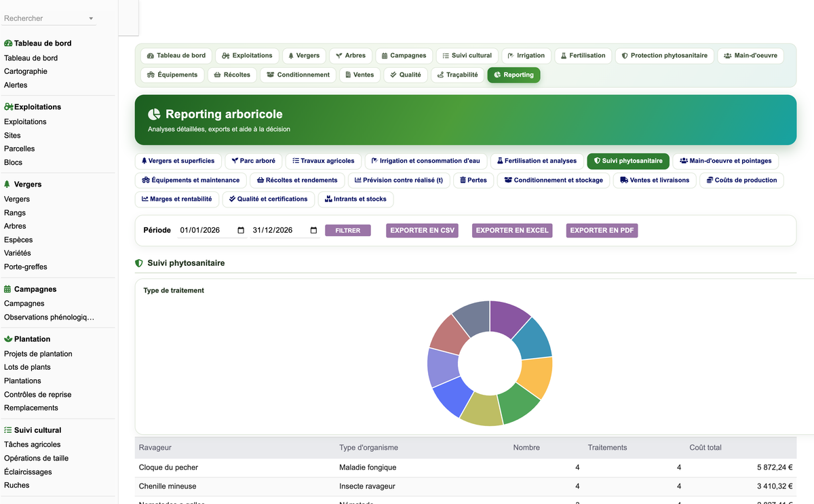Open Porte-greffes in the sidebar
This screenshot has width=814, height=504.
coord(26,267)
